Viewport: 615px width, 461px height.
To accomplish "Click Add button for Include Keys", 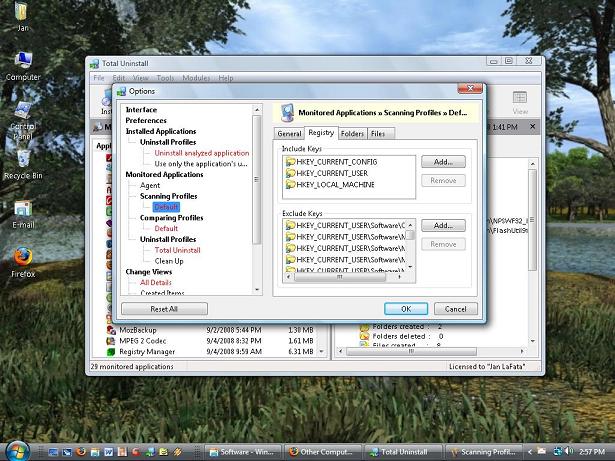I will pyautogui.click(x=443, y=162).
